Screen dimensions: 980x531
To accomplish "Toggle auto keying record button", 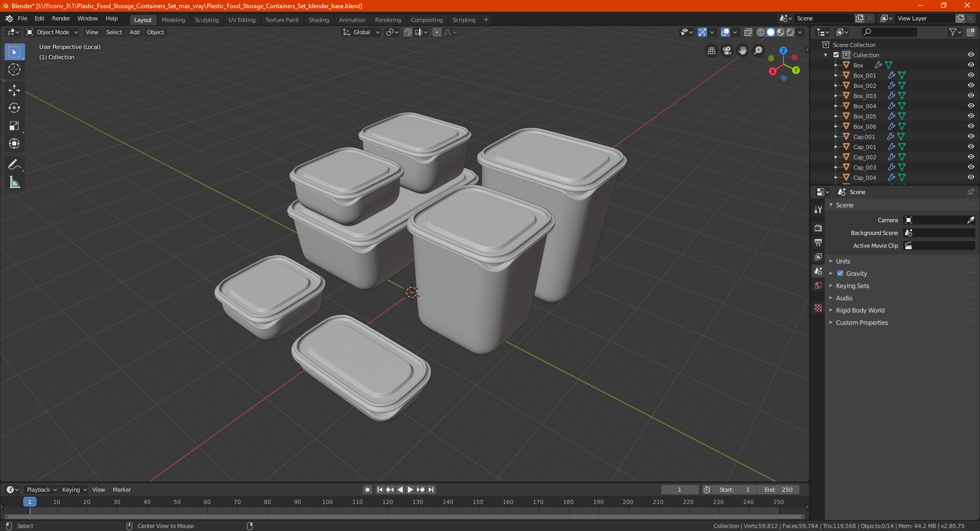I will pos(367,490).
